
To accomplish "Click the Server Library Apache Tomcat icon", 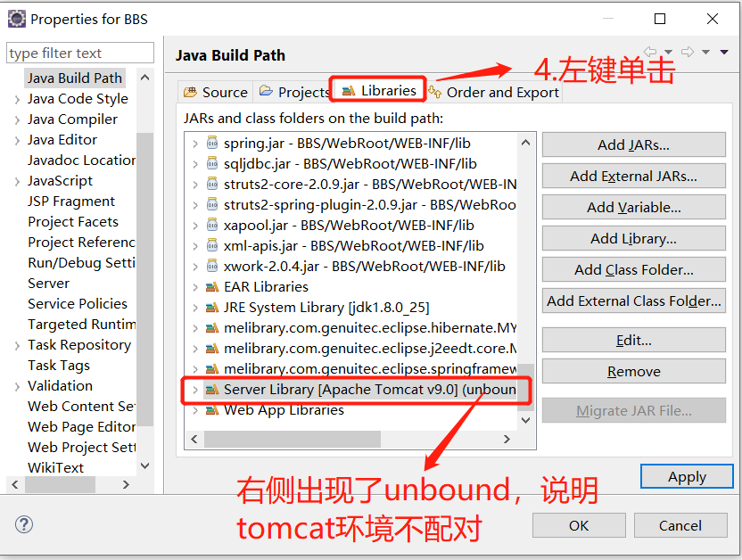I will coord(212,390).
